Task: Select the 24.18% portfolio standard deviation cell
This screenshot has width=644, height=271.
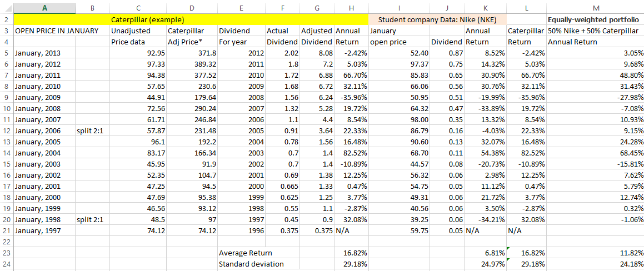Action: pyautogui.click(x=596, y=264)
